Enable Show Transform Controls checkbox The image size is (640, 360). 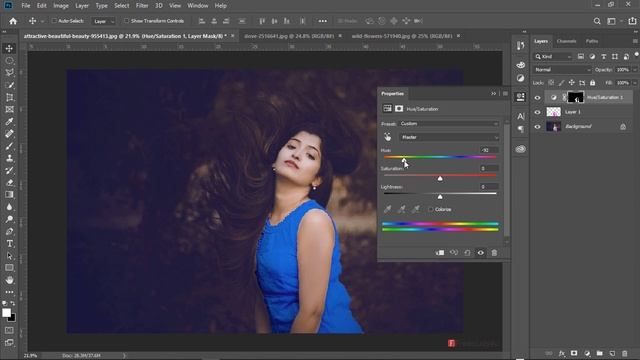click(x=127, y=21)
